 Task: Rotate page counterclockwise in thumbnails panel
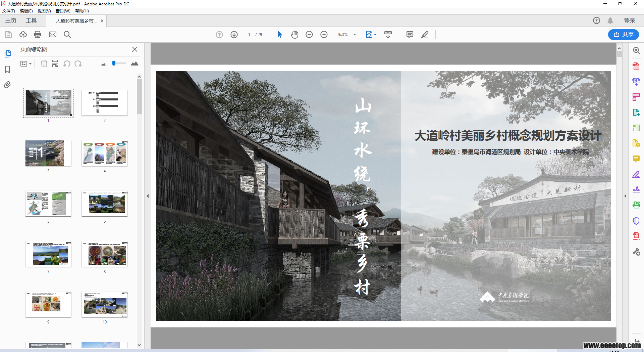tap(67, 63)
